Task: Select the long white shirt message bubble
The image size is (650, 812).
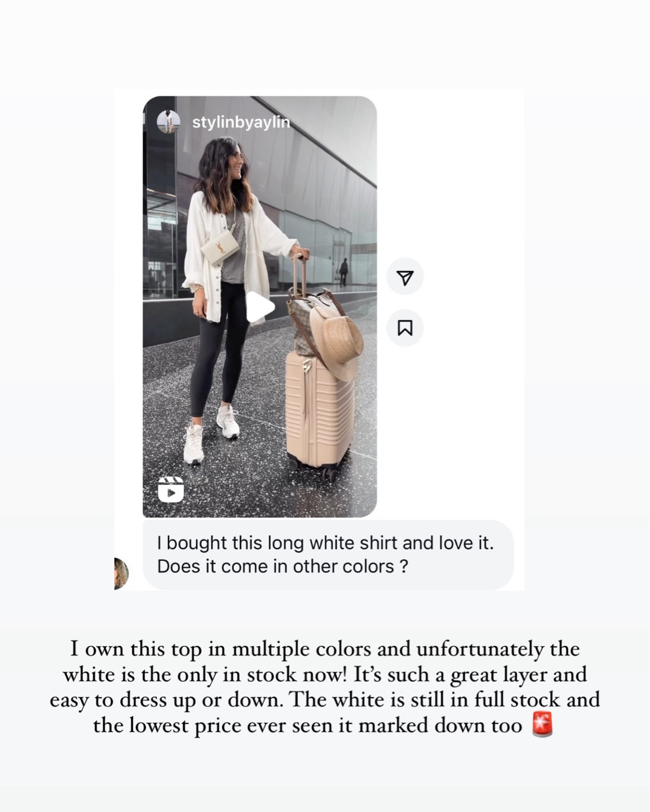Action: (x=328, y=554)
